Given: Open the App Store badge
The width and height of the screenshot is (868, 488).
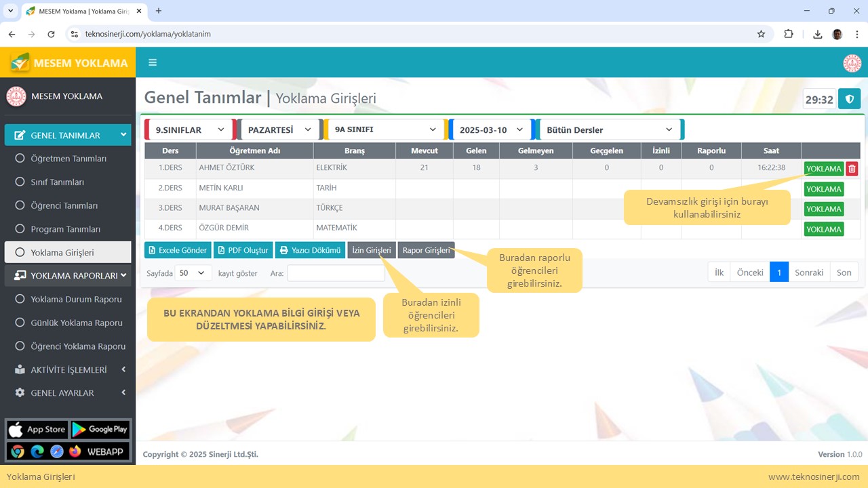Looking at the screenshot, I should coord(37,429).
